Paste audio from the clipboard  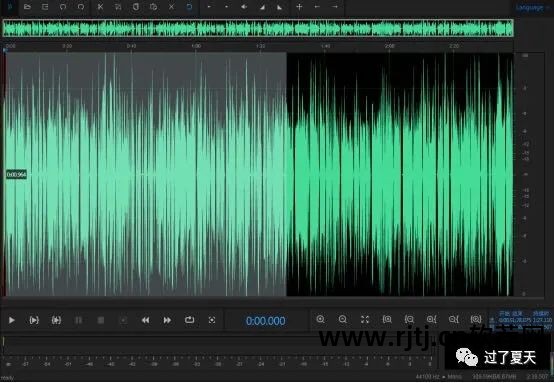tap(153, 7)
